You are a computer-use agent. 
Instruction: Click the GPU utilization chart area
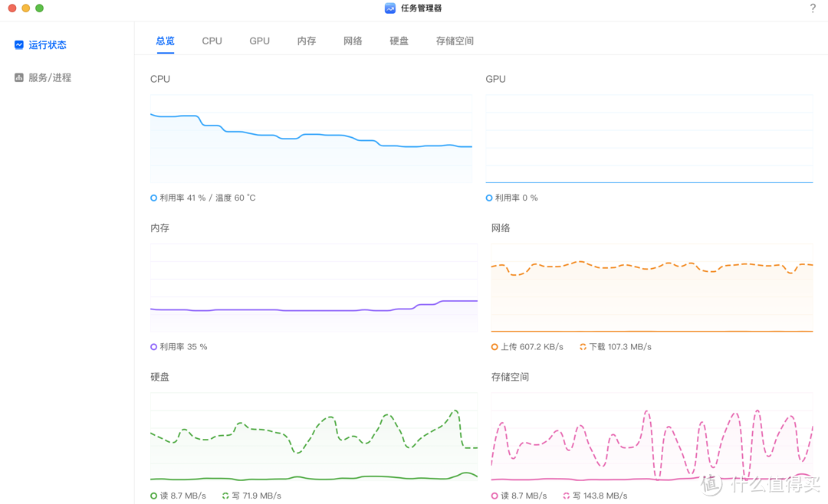click(x=649, y=138)
